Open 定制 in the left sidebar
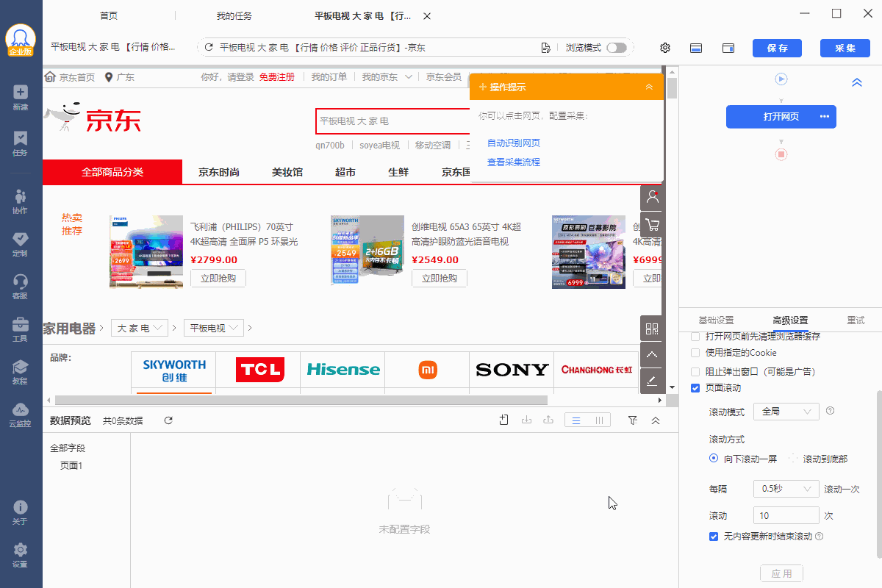The image size is (882, 588). [21, 244]
